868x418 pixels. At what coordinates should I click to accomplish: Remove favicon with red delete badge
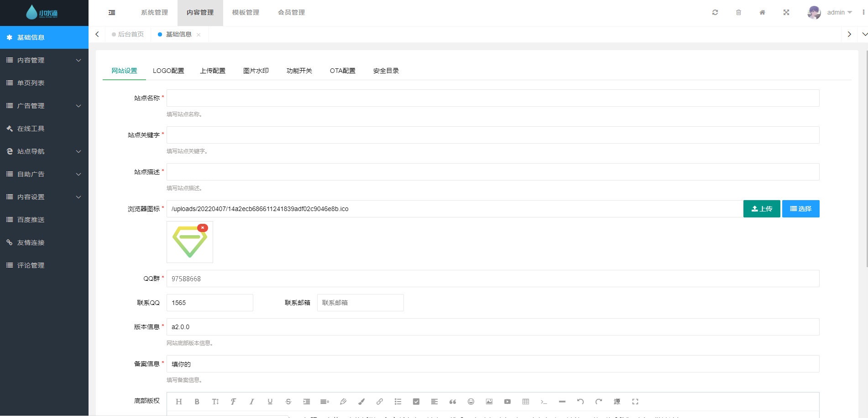pyautogui.click(x=203, y=227)
